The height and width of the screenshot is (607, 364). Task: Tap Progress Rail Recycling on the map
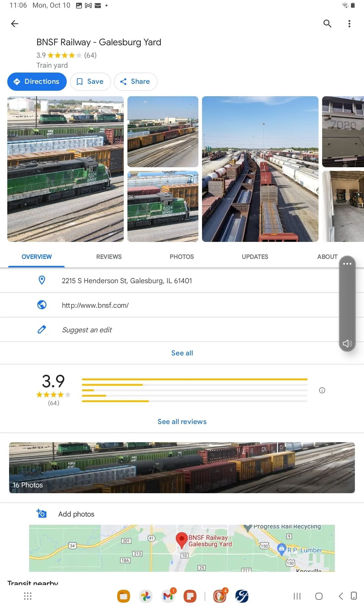pyautogui.click(x=287, y=527)
